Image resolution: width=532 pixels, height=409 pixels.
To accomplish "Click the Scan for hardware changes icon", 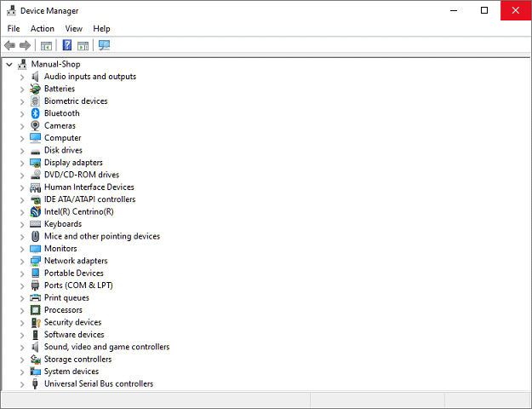I will click(x=104, y=45).
